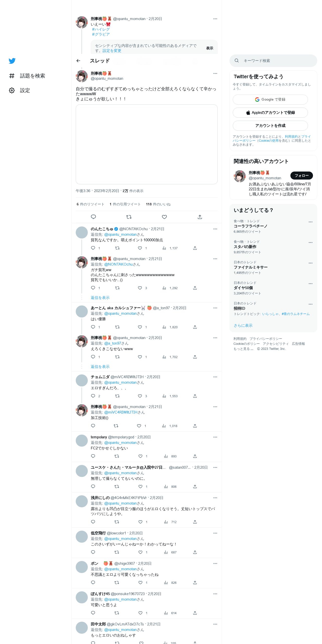Image resolution: width=322 pixels, height=644 pixels.
Task: Reply to the main tweet
Action: pyautogui.click(x=93, y=217)
